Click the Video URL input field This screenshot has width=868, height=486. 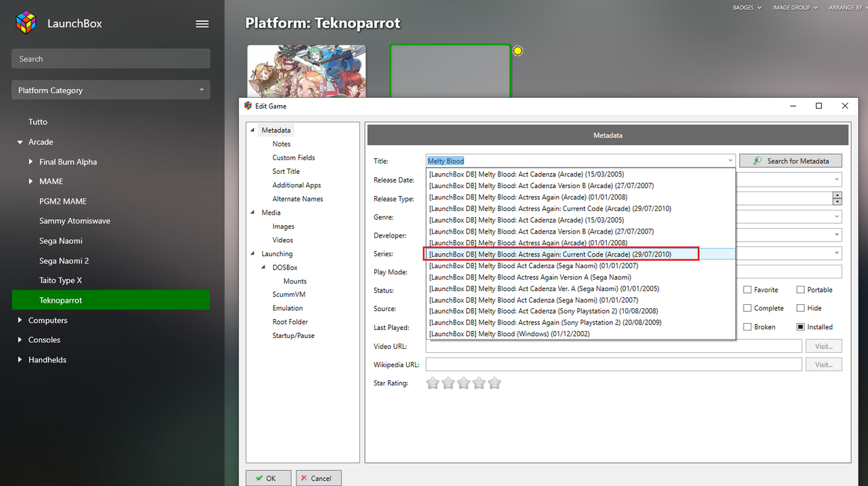click(614, 346)
